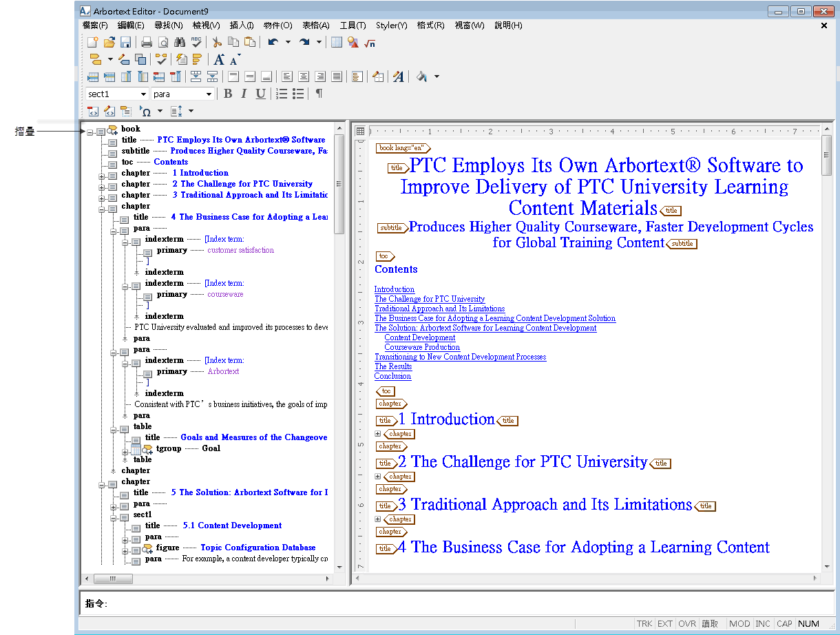840x635 pixels.
Task: Click the Copy icon
Action: (x=233, y=42)
